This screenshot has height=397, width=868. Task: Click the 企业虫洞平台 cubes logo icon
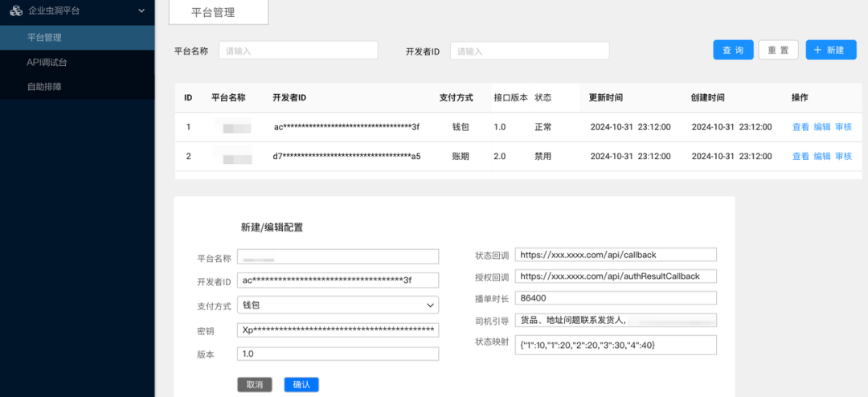tap(15, 10)
